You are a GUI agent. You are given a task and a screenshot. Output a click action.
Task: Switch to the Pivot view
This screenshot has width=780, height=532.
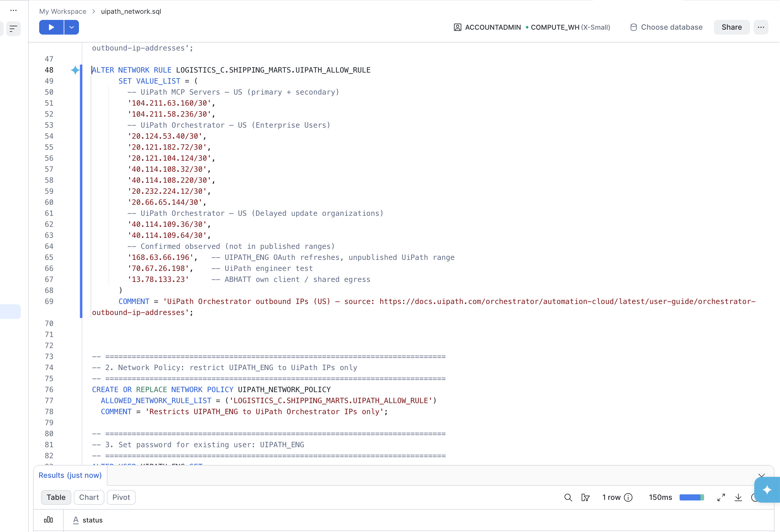tap(121, 497)
